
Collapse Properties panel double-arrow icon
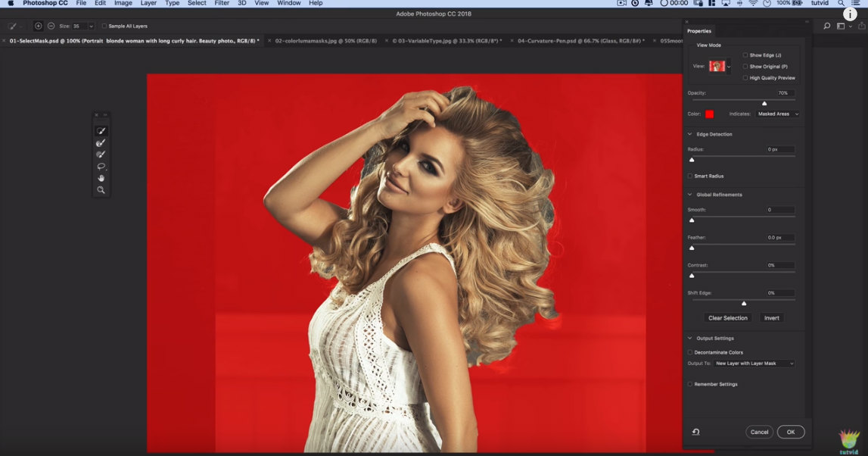(807, 22)
